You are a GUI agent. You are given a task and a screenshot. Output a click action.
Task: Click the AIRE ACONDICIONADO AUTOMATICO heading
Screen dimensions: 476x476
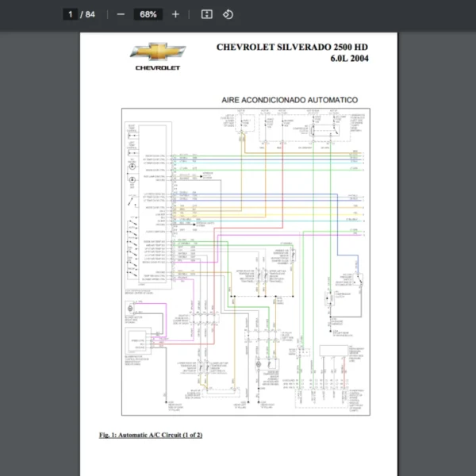290,100
